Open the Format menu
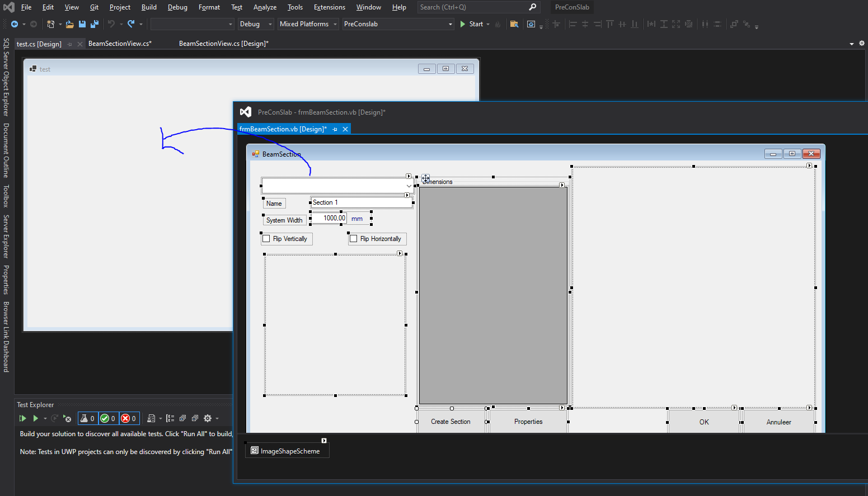 209,7
